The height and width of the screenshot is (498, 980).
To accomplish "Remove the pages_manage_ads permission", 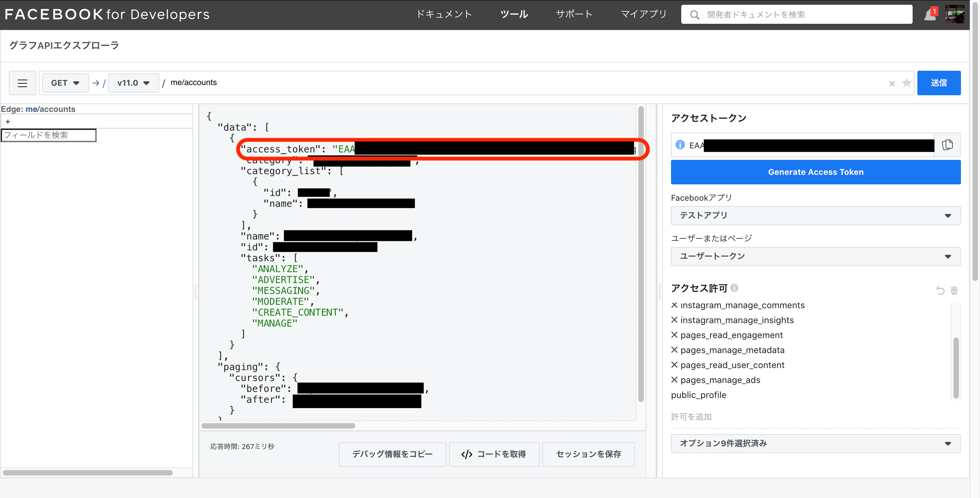I will point(674,380).
